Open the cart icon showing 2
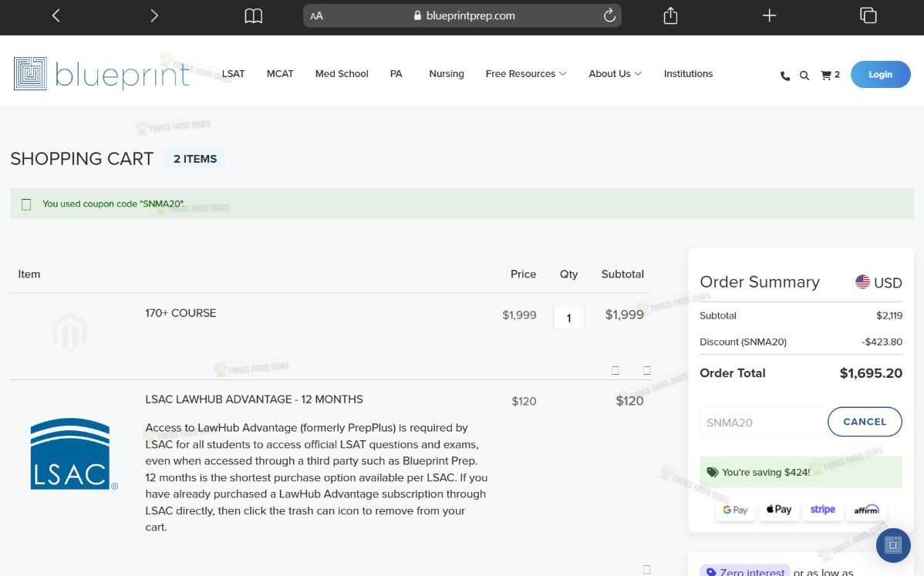The image size is (924, 576). click(x=830, y=75)
